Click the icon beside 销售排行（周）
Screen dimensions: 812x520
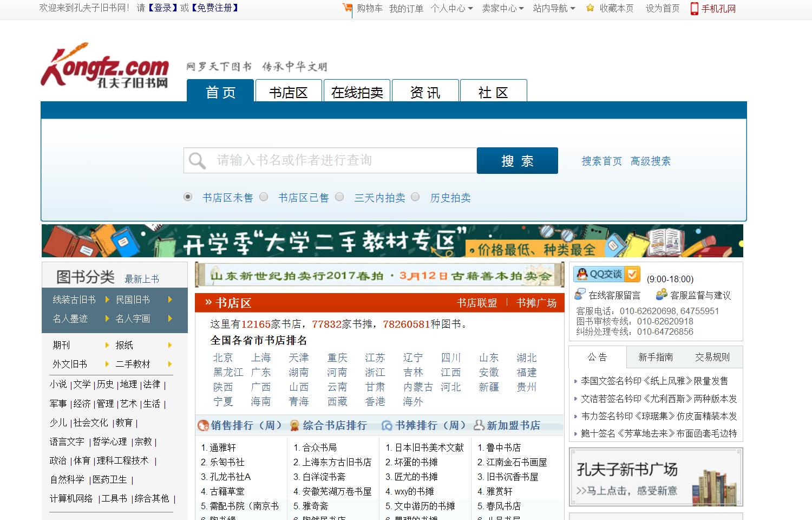click(202, 426)
